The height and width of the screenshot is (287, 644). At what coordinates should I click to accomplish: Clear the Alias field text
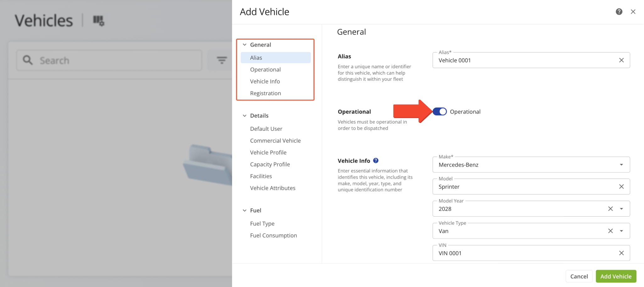point(621,60)
